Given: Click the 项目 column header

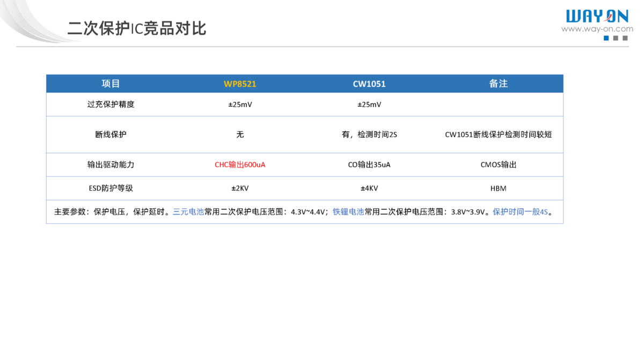Looking at the screenshot, I should 111,84.
